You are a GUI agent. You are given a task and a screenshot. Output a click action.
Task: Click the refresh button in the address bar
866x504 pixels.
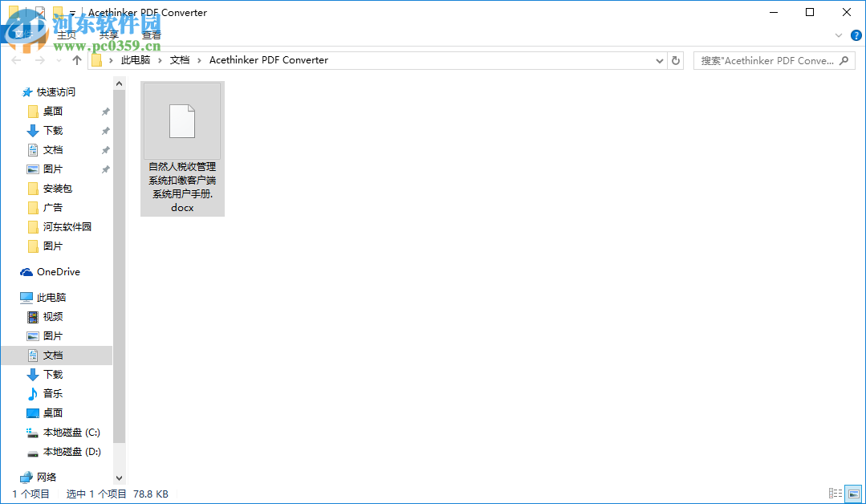(x=676, y=60)
